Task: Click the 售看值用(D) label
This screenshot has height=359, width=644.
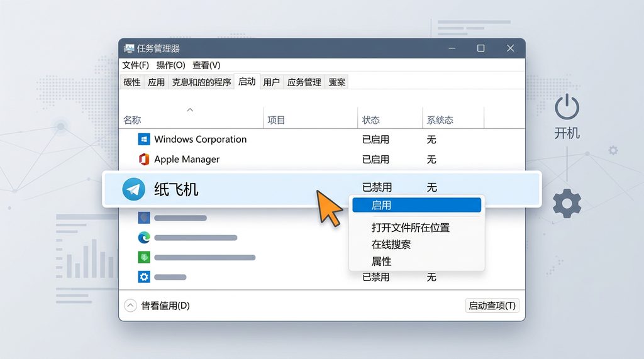Action: coord(165,306)
